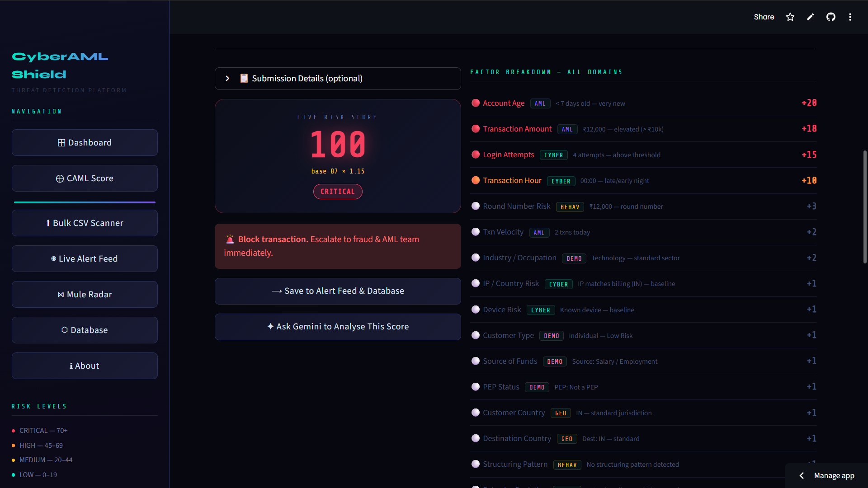
Task: Click the Account Age red indicator dot
Action: tap(475, 103)
